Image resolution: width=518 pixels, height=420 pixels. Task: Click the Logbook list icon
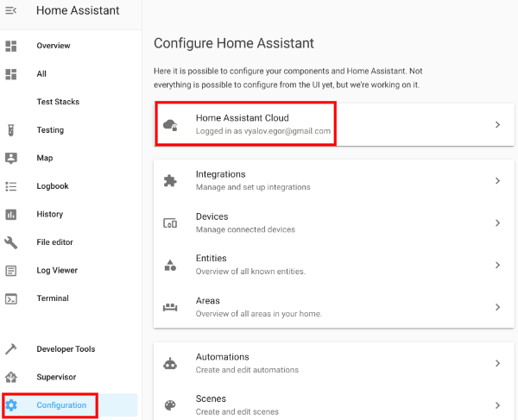[11, 186]
